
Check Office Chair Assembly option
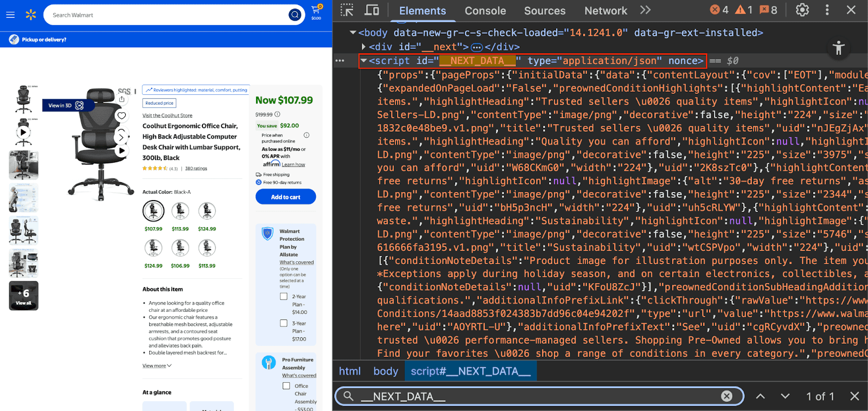click(x=286, y=386)
